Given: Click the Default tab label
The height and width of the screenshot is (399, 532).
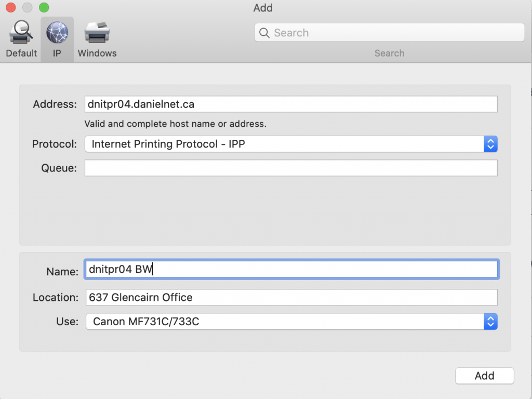Looking at the screenshot, I should click(21, 53).
